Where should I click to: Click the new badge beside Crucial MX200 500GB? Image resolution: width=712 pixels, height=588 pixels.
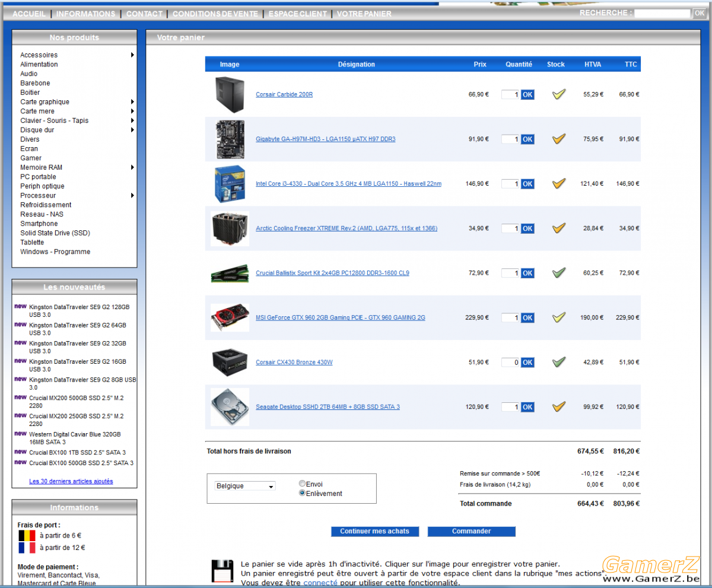tap(20, 398)
